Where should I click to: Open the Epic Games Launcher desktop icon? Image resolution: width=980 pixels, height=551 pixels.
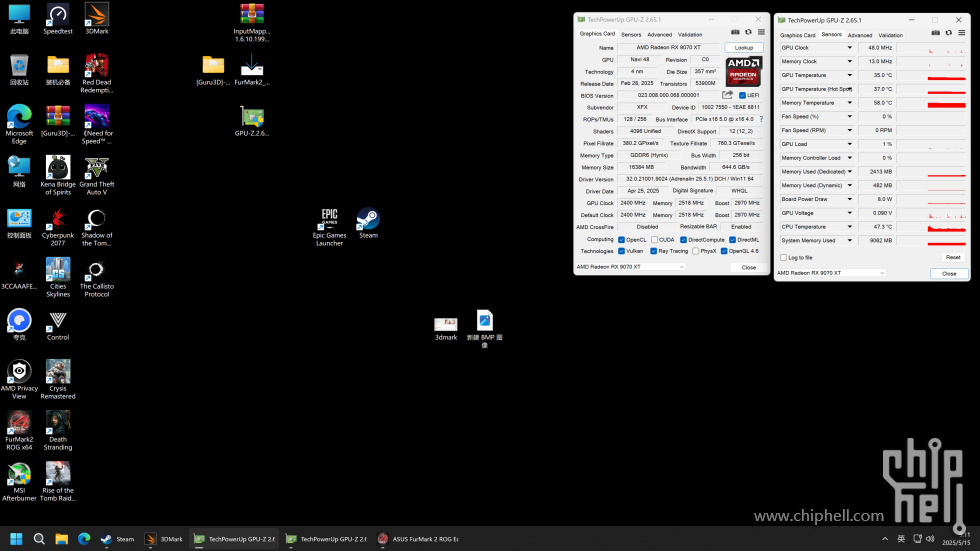click(x=329, y=227)
